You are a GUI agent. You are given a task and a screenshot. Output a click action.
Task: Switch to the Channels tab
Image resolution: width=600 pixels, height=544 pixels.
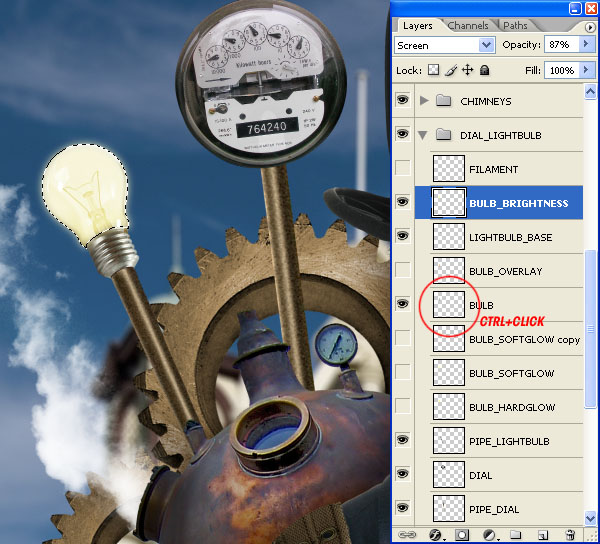pyautogui.click(x=468, y=26)
